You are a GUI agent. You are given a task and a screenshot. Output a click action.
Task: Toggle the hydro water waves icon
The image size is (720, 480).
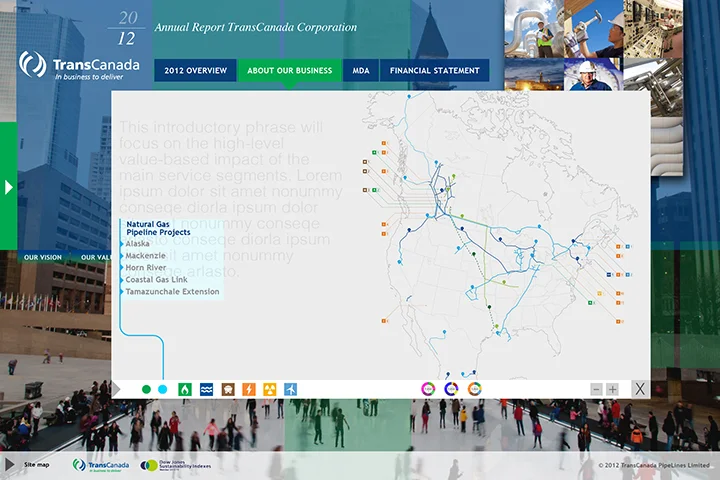tap(207, 390)
